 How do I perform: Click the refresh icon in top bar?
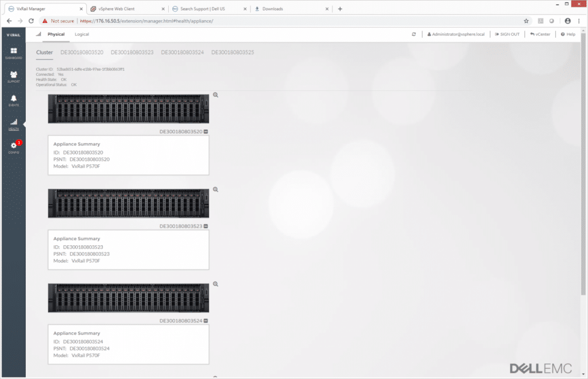tap(413, 34)
